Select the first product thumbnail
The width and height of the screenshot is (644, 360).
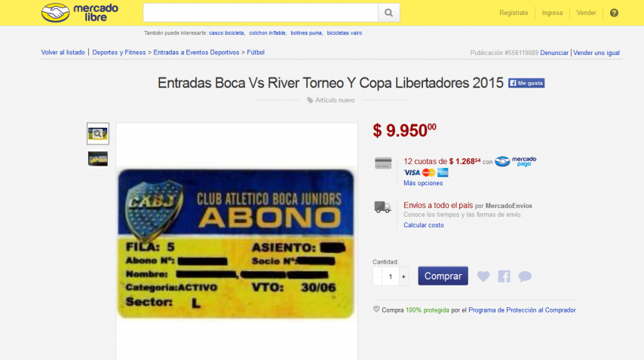tap(98, 133)
